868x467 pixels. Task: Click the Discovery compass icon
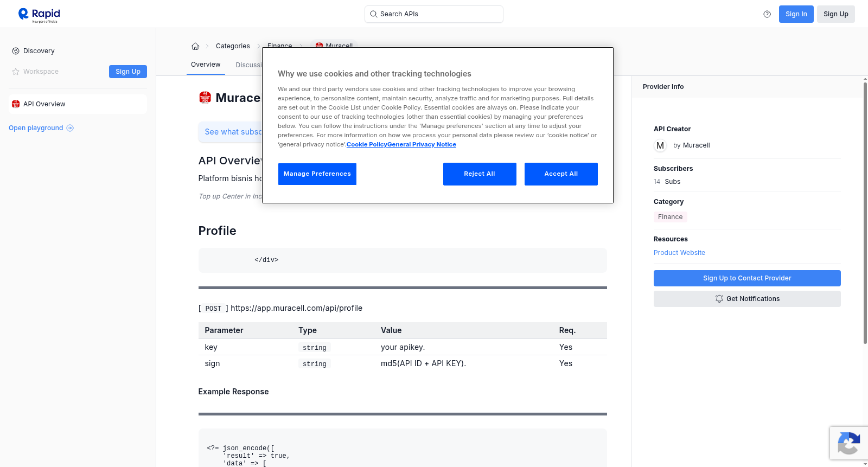16,51
